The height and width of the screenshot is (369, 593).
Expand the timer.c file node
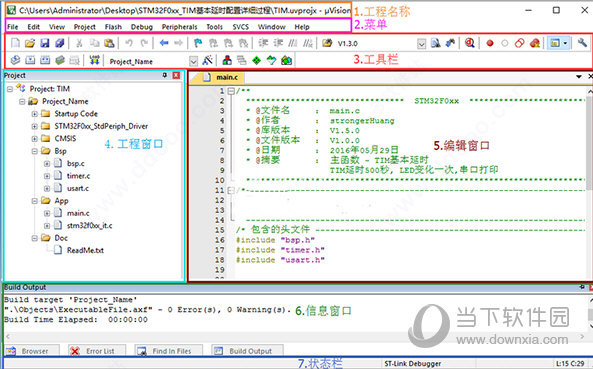click(47, 176)
